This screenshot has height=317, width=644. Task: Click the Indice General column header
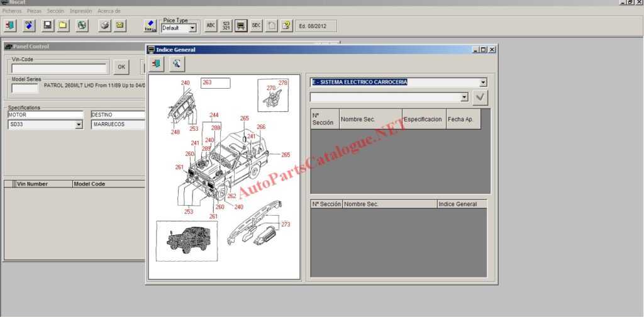pos(462,204)
